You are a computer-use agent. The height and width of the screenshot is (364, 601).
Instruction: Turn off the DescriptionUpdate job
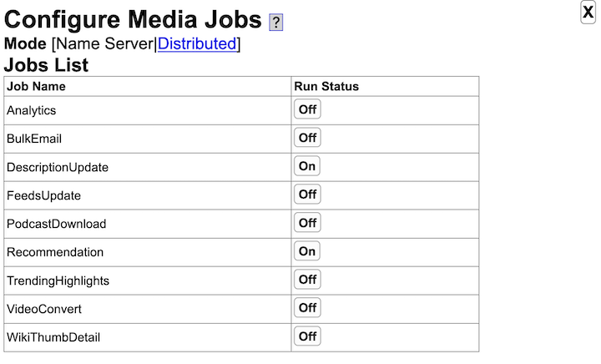point(307,166)
